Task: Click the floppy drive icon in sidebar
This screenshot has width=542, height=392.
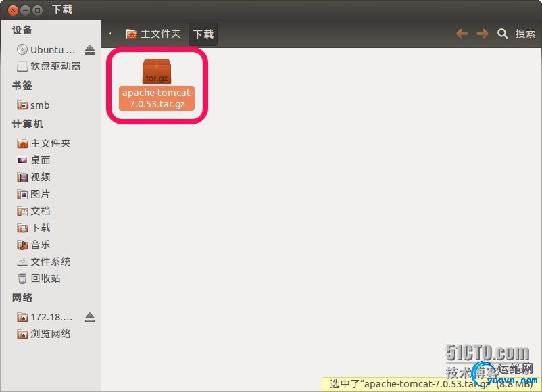Action: 22,66
